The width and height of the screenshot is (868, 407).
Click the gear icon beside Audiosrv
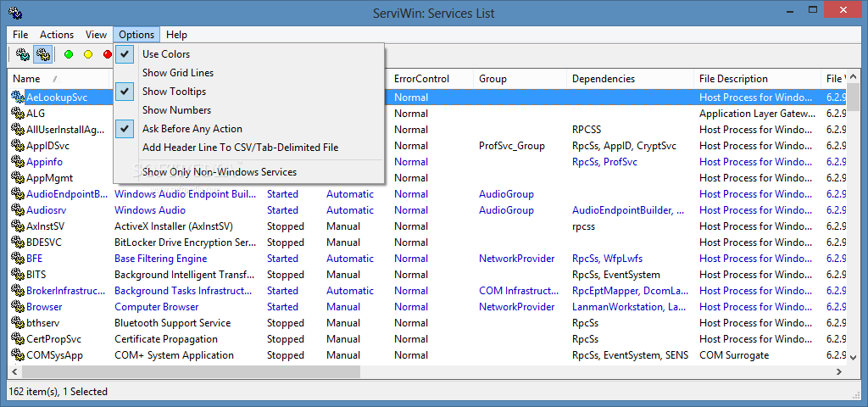(18, 210)
